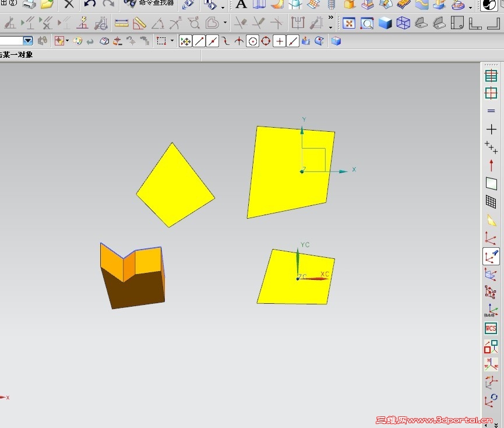The image size is (504, 428).
Task: Switch to Shaded solid cube display
Action: click(385, 23)
